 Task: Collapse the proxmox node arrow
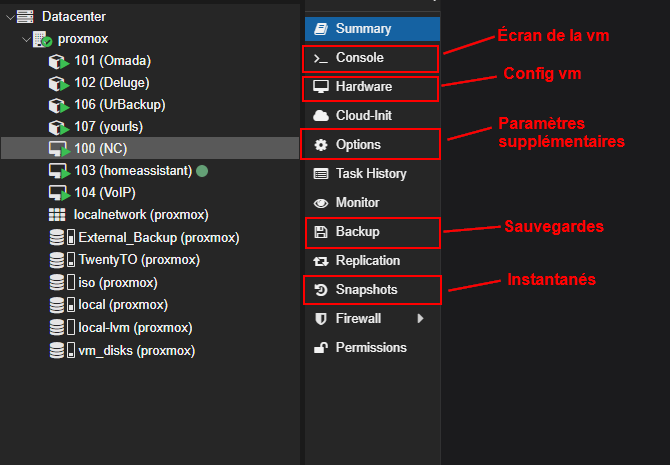coord(24,39)
